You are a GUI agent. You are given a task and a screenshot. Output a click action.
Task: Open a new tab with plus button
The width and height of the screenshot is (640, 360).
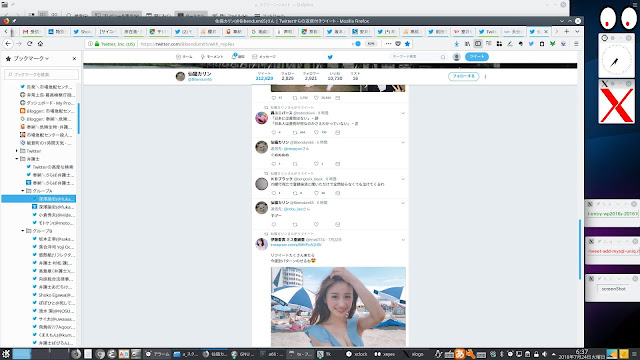567,31
